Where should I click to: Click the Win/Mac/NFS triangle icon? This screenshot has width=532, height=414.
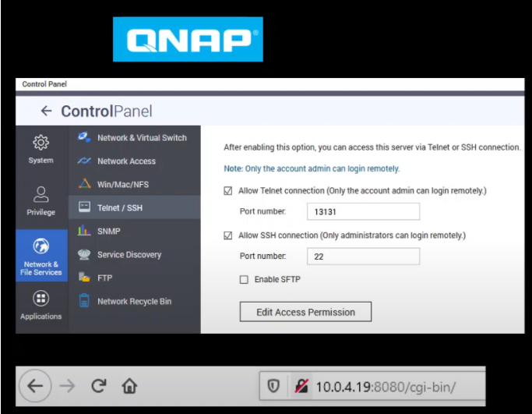[84, 184]
